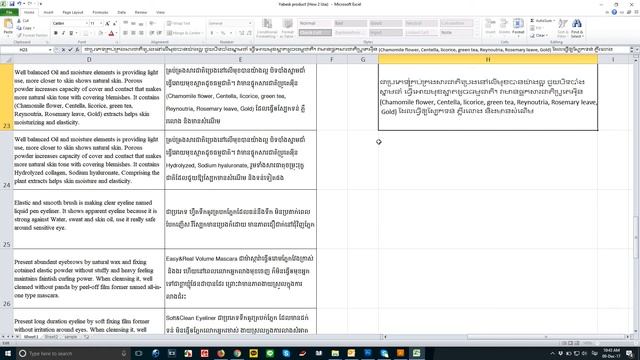640x360 pixels.
Task: Align text to the right
Action: pyautogui.click(x=141, y=33)
